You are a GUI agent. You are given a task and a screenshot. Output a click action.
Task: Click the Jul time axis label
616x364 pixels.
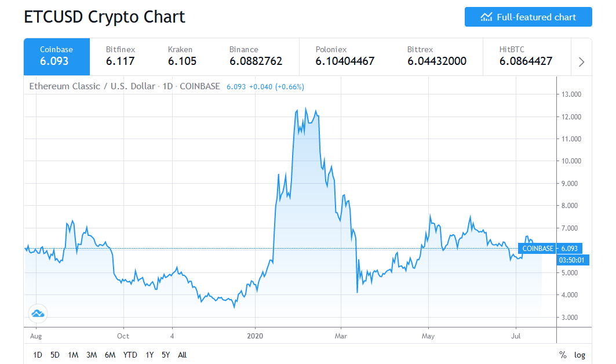(516, 336)
